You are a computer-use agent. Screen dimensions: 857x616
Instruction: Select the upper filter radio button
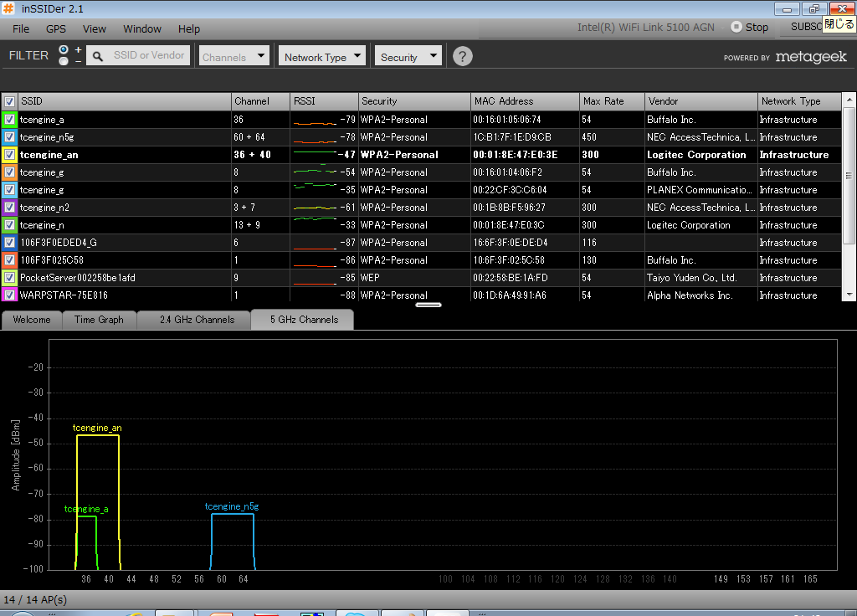point(64,49)
